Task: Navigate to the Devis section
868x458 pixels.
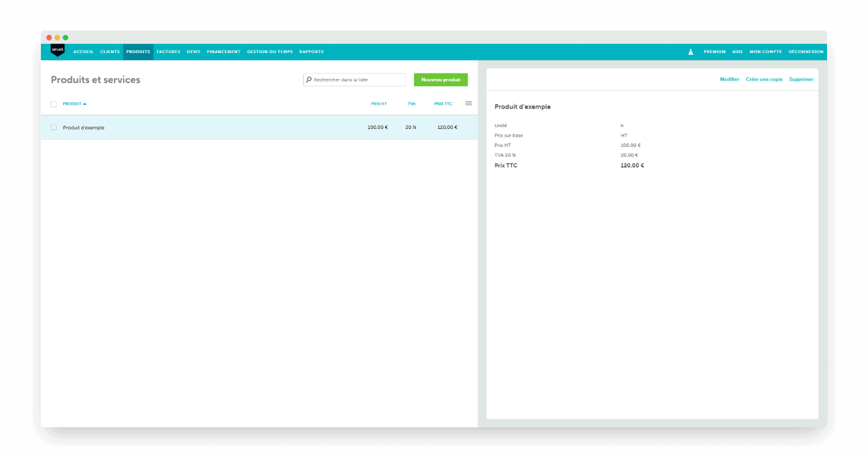Action: pos(193,52)
